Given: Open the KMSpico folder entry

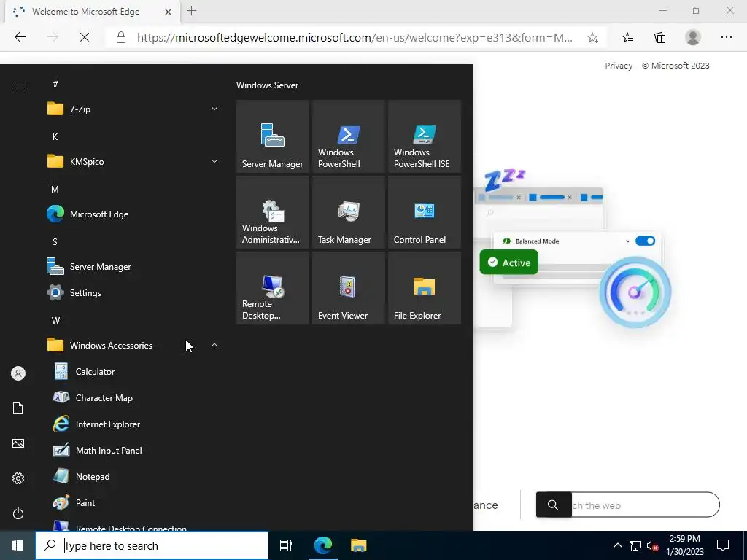Looking at the screenshot, I should [x=133, y=161].
